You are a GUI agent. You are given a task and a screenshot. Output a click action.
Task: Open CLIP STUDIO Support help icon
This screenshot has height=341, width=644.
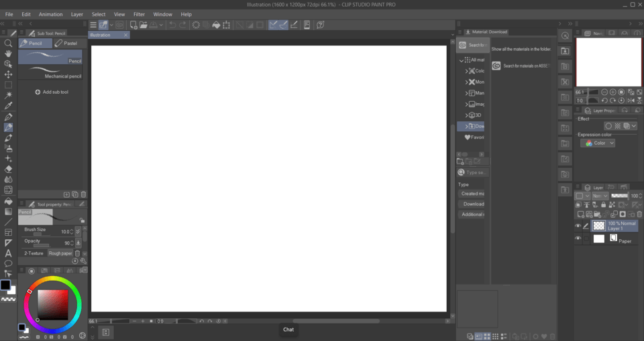(x=321, y=25)
